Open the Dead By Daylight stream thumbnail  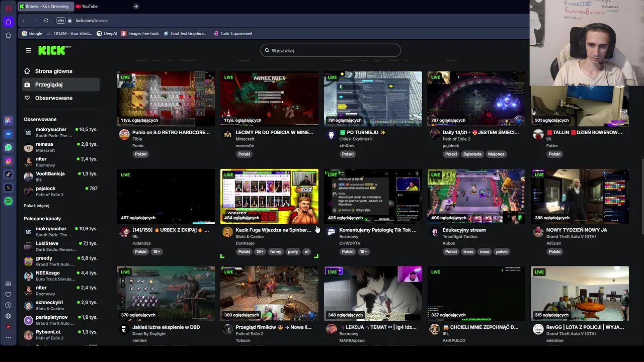click(166, 294)
